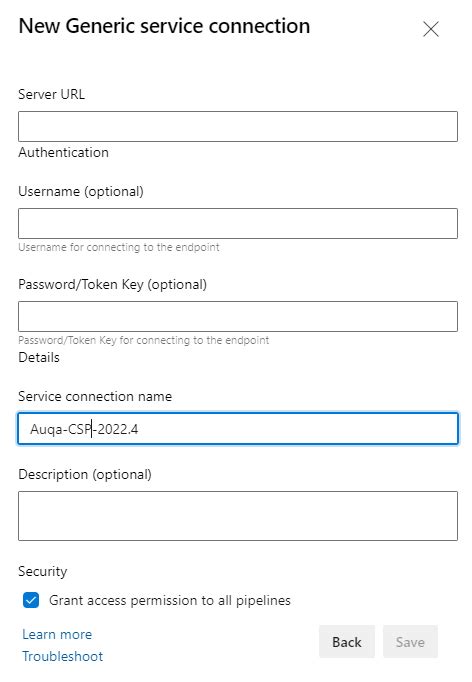Activate the Password/Token Key field
The height and width of the screenshot is (682, 472).
point(238,316)
